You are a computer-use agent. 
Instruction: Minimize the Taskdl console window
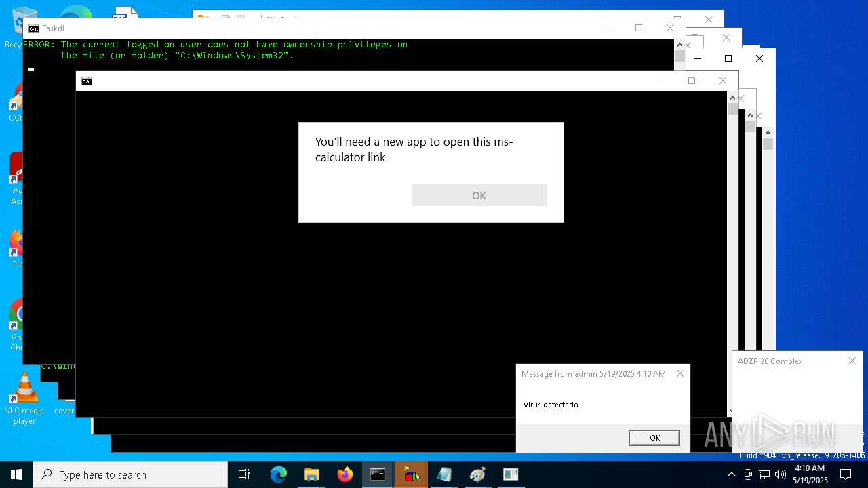pos(608,28)
